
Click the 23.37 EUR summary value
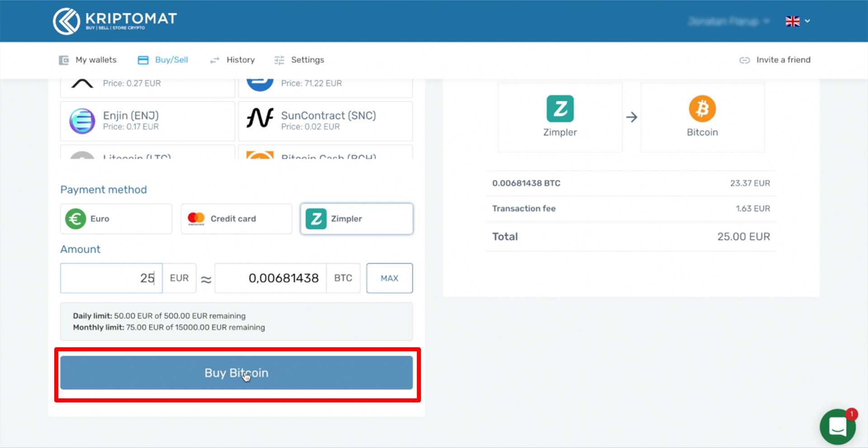click(x=750, y=183)
